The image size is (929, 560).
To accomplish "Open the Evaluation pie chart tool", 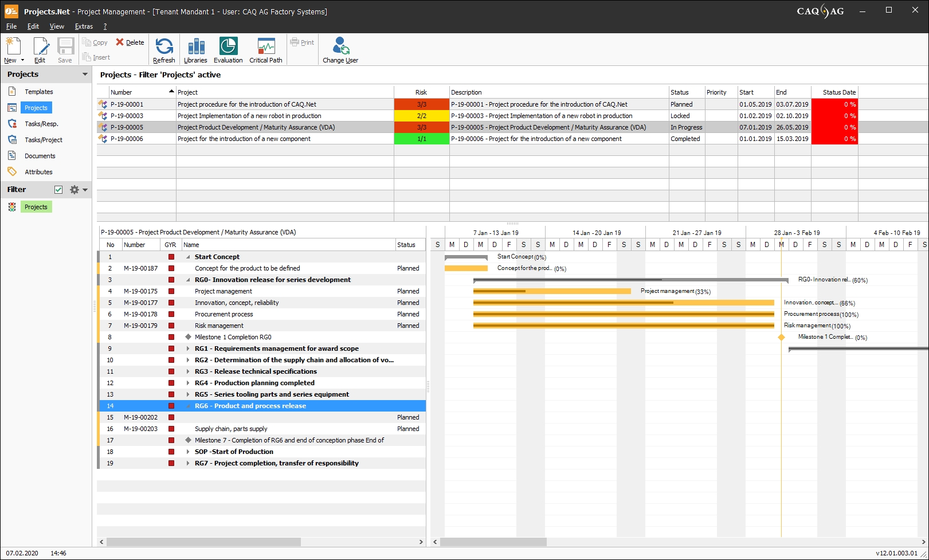I will [x=228, y=50].
